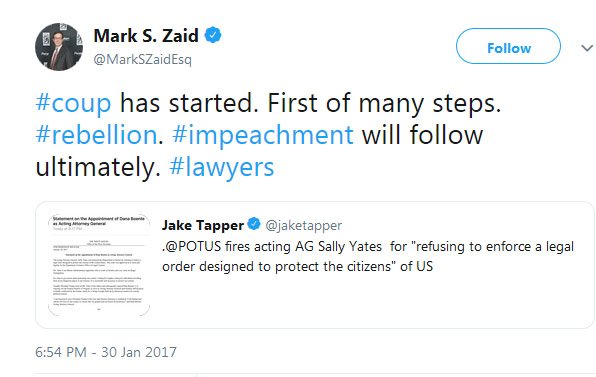
Task: Open the #impeachment hashtag link
Action: click(263, 135)
